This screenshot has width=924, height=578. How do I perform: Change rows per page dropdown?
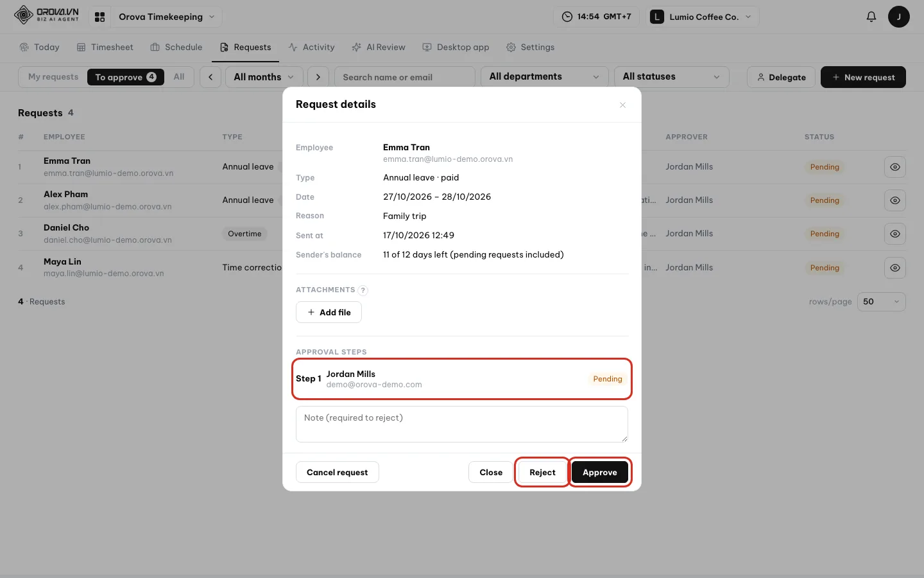pos(881,302)
